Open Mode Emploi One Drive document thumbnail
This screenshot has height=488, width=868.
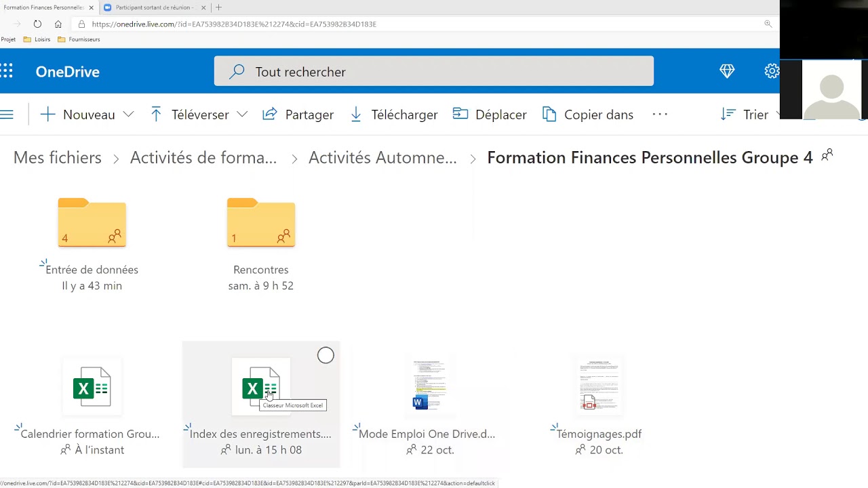tap(429, 386)
